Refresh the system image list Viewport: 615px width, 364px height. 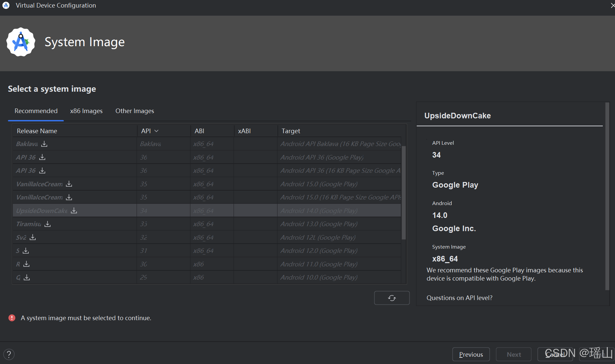[392, 298]
